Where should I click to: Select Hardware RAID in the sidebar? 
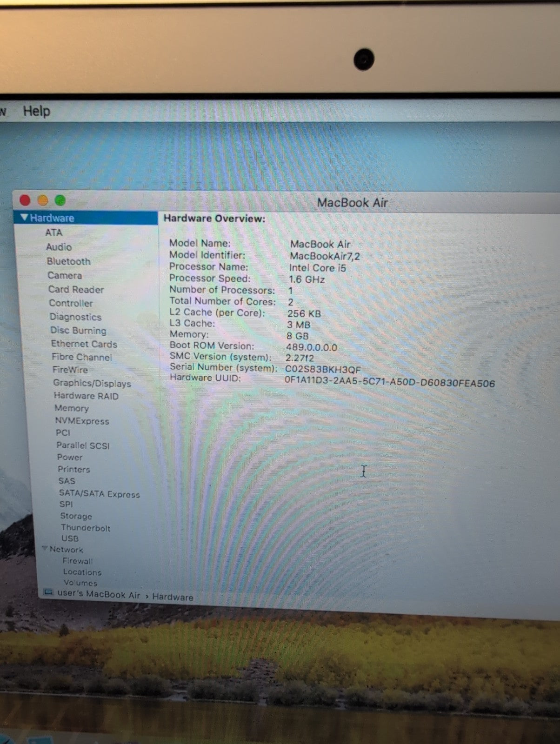(86, 396)
